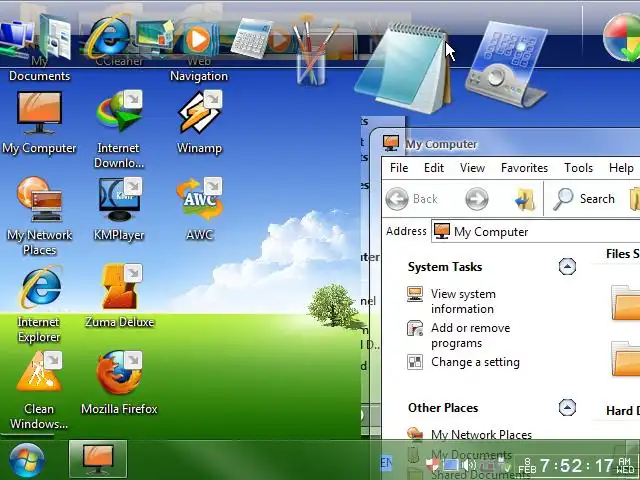Open the Start menu orb
This screenshot has width=640, height=480.
point(27,461)
